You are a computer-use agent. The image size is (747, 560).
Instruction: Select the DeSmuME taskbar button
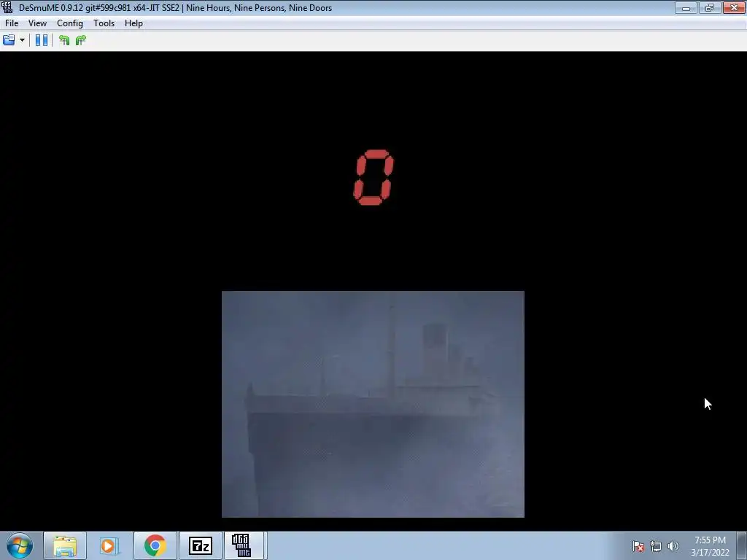coord(244,545)
